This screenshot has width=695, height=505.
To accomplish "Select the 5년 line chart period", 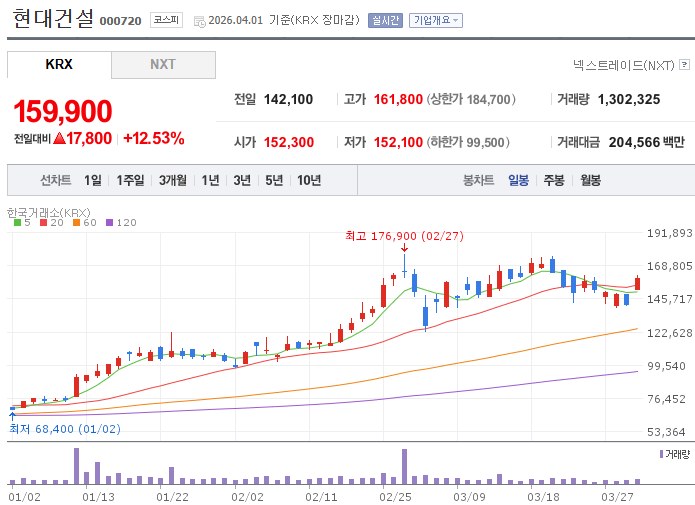I will pyautogui.click(x=274, y=180).
